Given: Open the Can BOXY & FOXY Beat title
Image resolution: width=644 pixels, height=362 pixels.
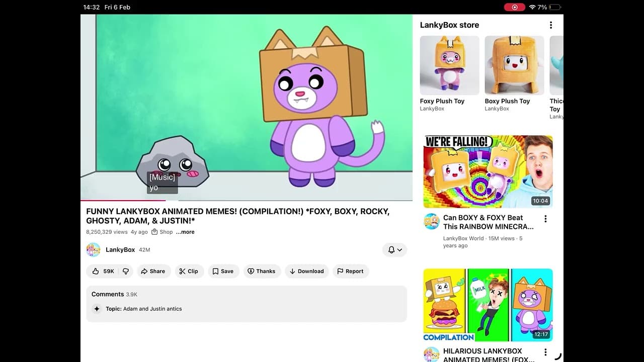Looking at the screenshot, I should pyautogui.click(x=488, y=222).
